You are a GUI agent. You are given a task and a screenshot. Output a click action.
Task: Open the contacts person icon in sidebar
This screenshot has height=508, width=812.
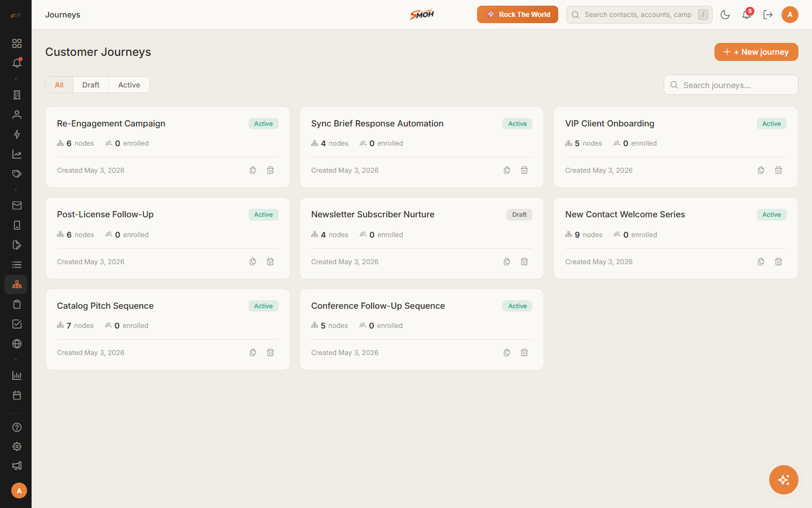click(17, 115)
